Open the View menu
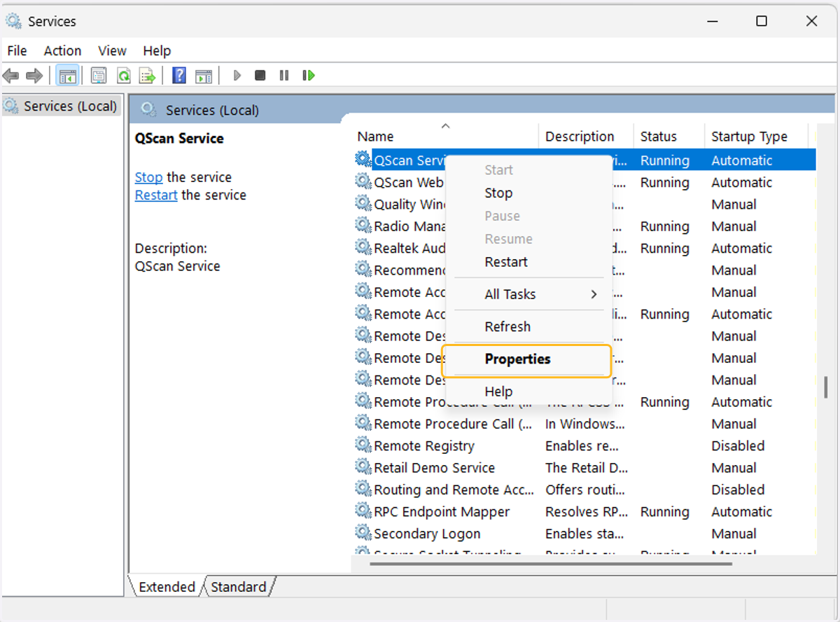The height and width of the screenshot is (622, 840). (112, 50)
